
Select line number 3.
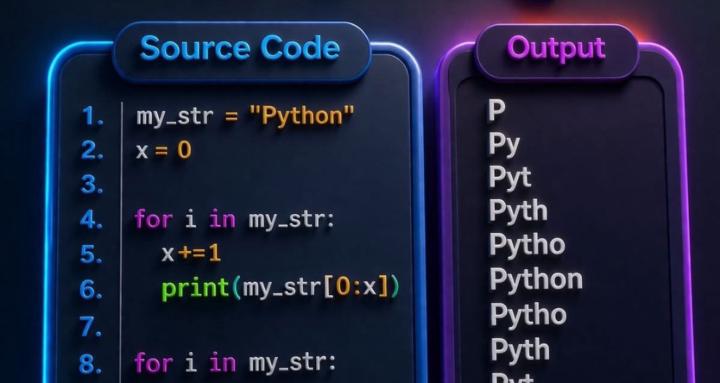coord(93,185)
